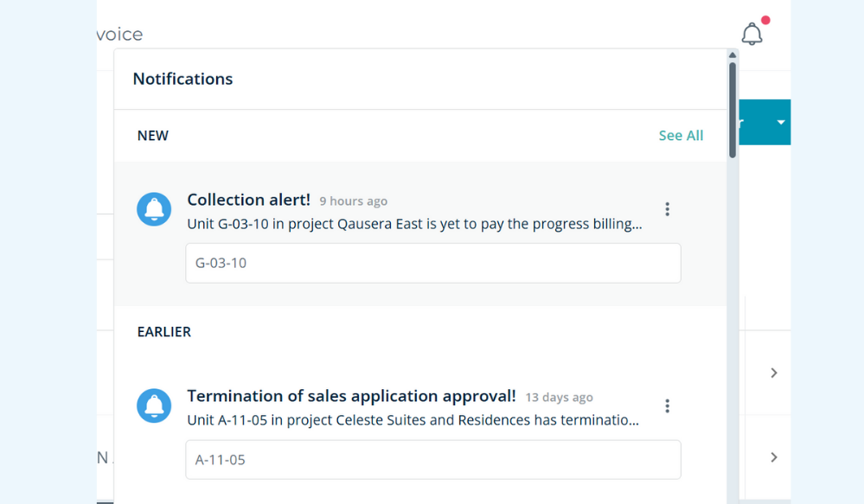864x504 pixels.
Task: Click inside the A-11-05 input field
Action: (x=432, y=459)
